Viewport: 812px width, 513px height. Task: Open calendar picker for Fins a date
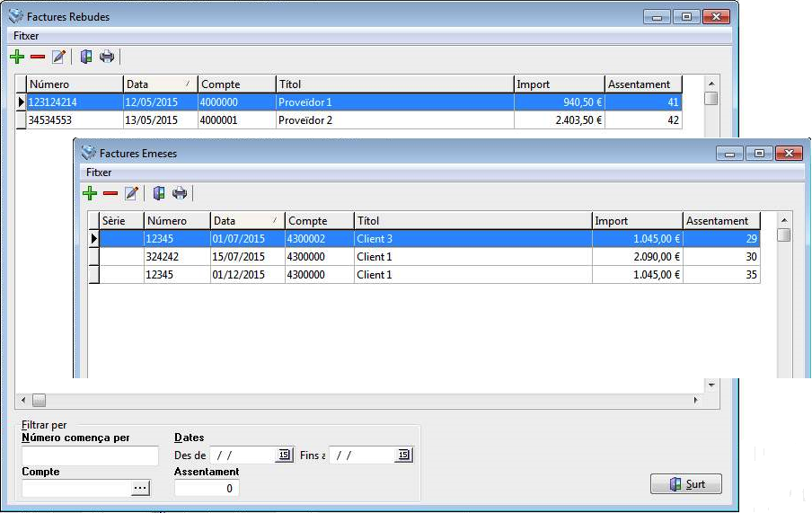point(403,455)
